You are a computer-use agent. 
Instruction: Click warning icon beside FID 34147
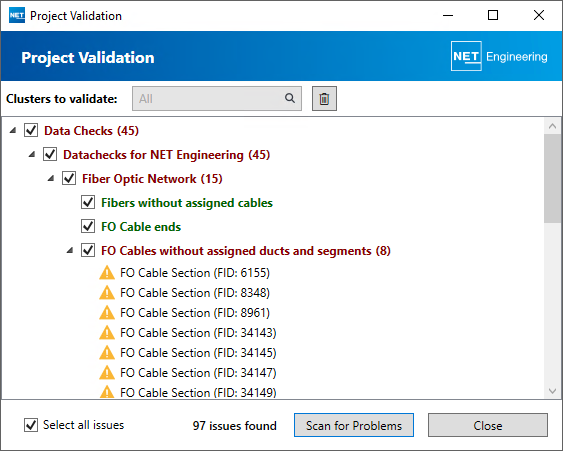click(x=107, y=373)
